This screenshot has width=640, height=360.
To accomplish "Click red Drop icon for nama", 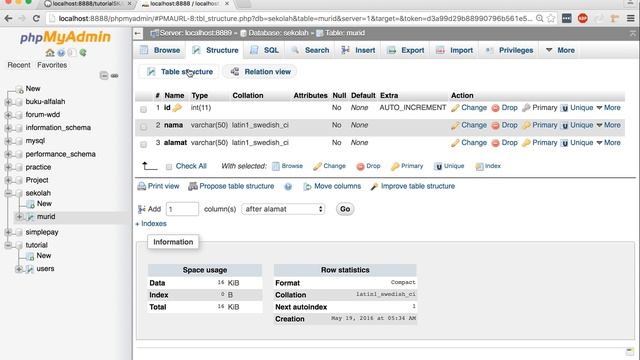I will [495, 126].
